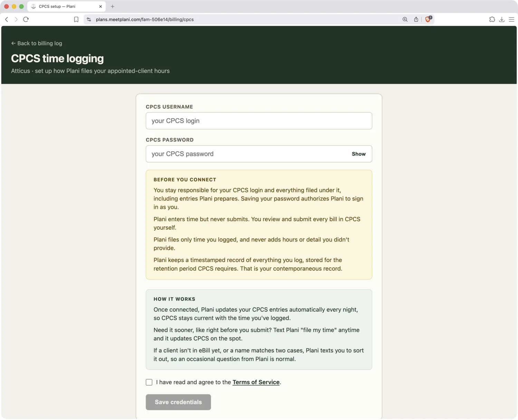Click the BEFORE YOU CONNECT heading

tap(185, 179)
